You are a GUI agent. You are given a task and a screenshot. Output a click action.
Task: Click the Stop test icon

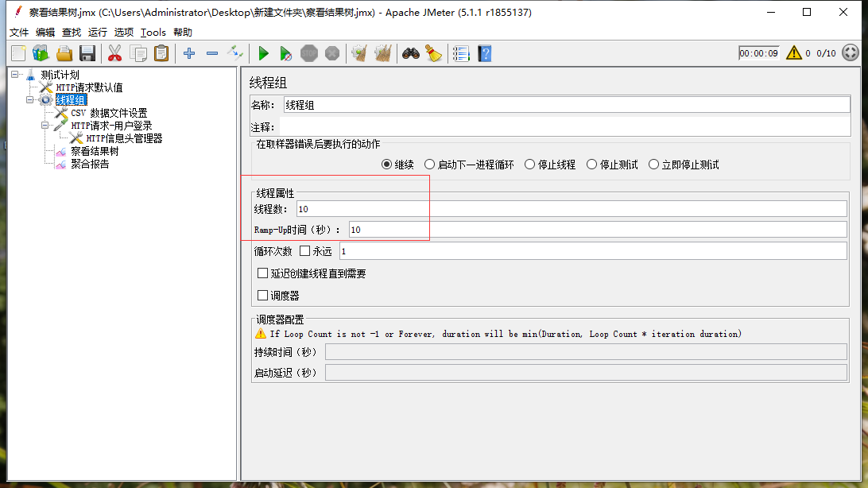click(x=309, y=54)
